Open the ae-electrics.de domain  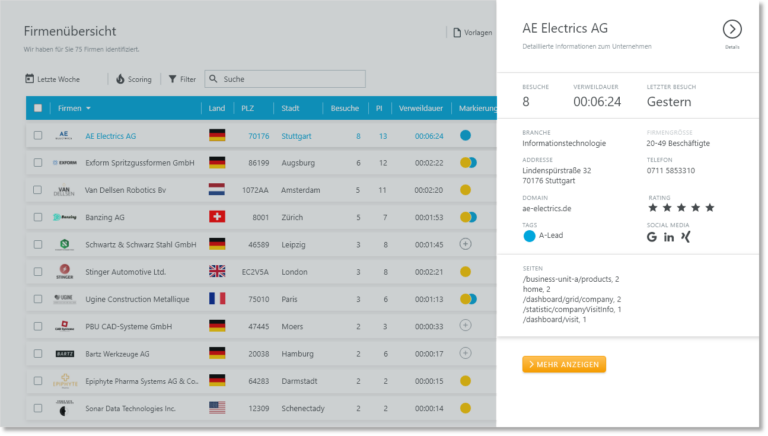547,208
